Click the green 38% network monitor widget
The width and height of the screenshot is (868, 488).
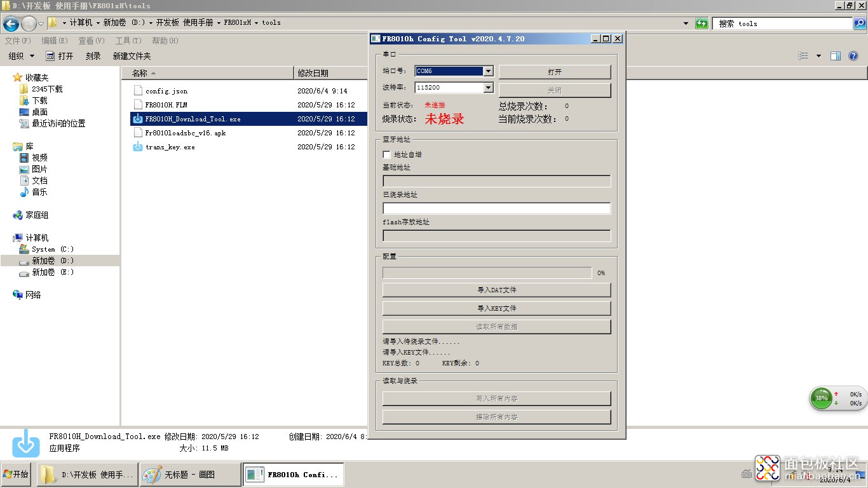click(x=822, y=398)
